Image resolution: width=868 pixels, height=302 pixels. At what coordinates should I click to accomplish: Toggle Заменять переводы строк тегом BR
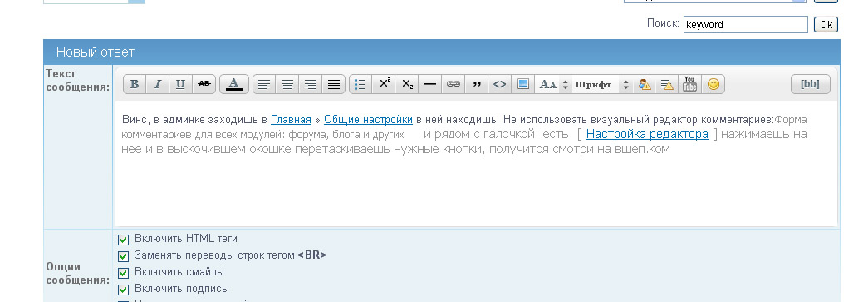[124, 256]
